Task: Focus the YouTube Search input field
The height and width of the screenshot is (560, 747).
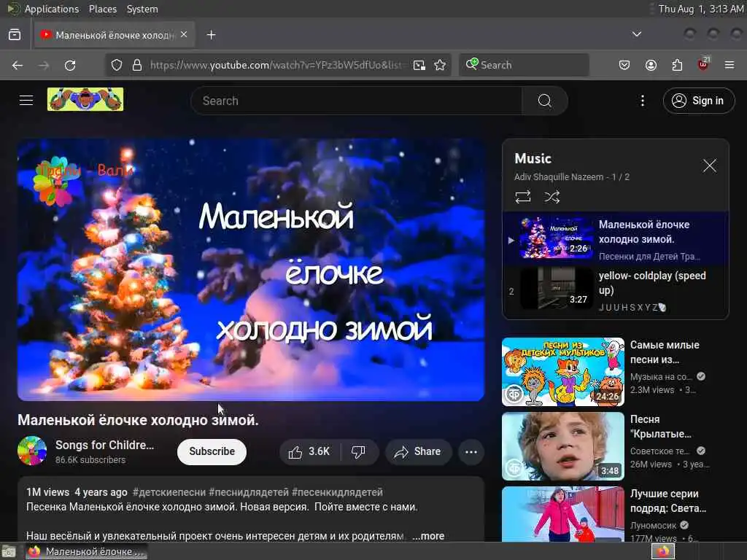Action: [356, 101]
